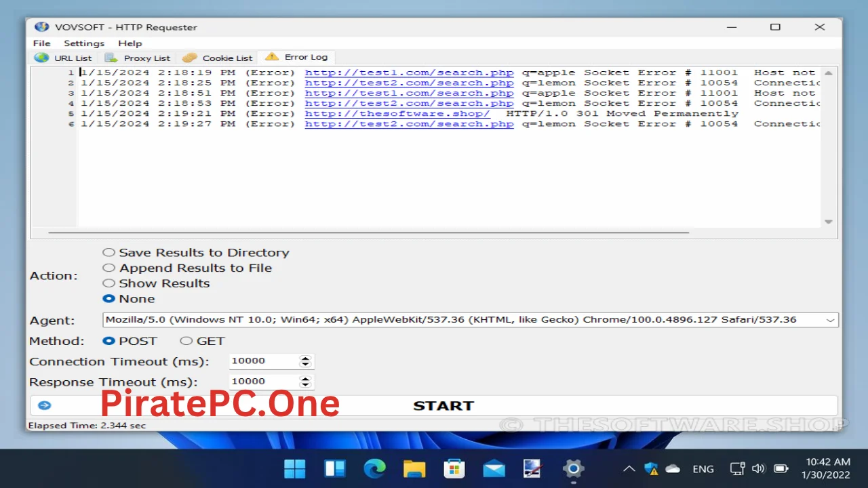Open test1.com link in log line 3
The height and width of the screenshot is (488, 868).
pyautogui.click(x=409, y=93)
